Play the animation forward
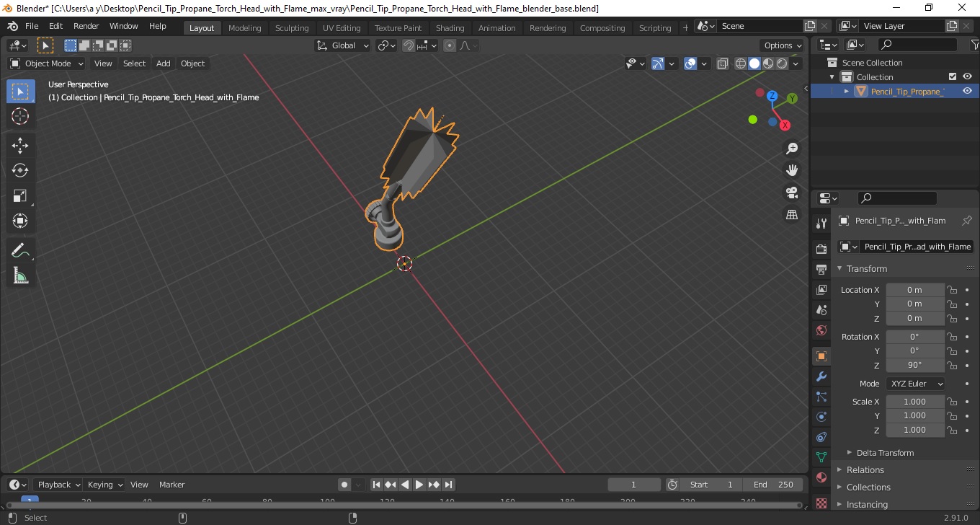980x525 pixels. (x=419, y=485)
